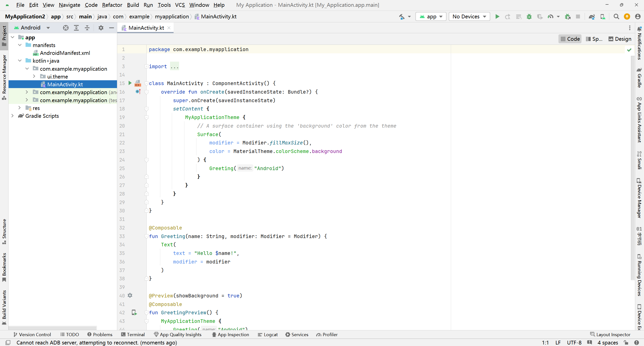Open the No Devices dropdown
The width and height of the screenshot is (644, 346).
[x=469, y=17]
